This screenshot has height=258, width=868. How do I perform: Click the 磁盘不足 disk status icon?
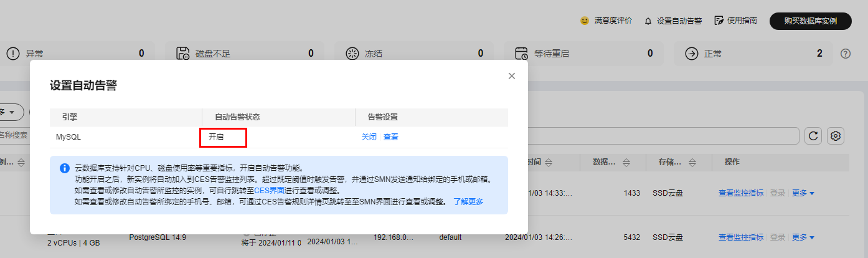(x=183, y=54)
